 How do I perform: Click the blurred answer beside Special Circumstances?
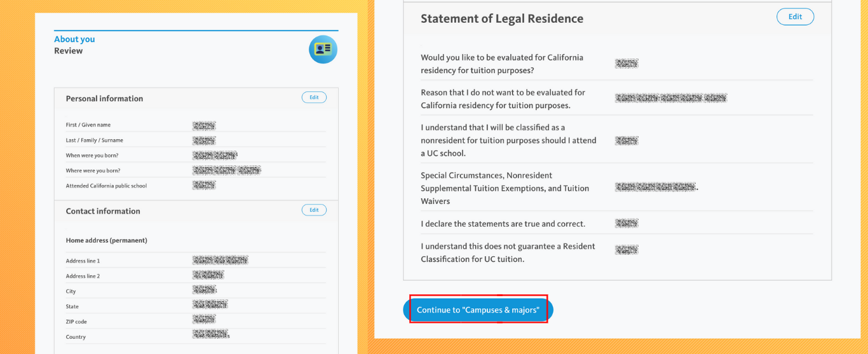pos(656,187)
